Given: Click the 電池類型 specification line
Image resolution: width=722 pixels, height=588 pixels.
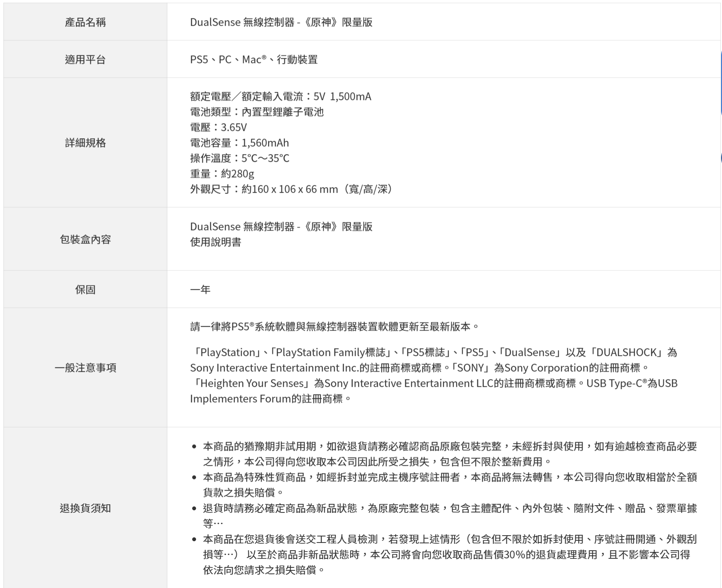Looking at the screenshot, I should click(257, 112).
